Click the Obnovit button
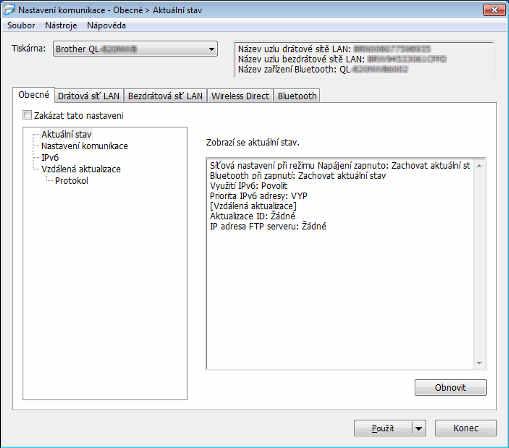This screenshot has height=448, width=509. tap(451, 388)
